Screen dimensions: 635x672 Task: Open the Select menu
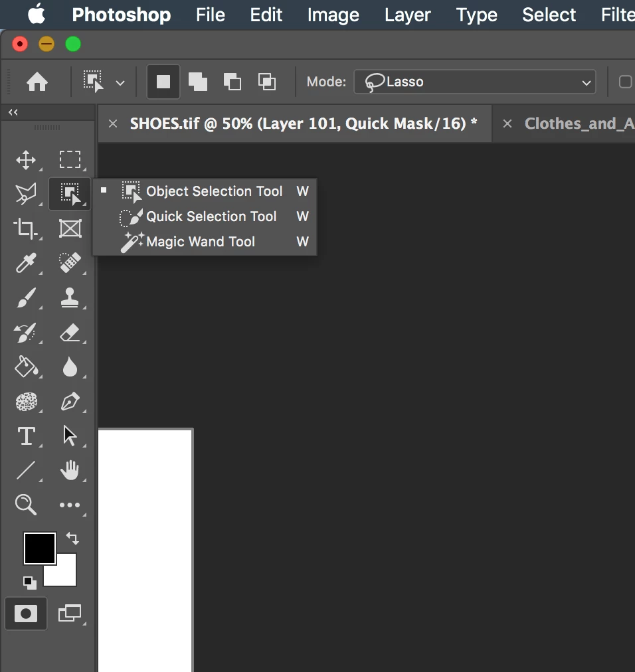549,15
